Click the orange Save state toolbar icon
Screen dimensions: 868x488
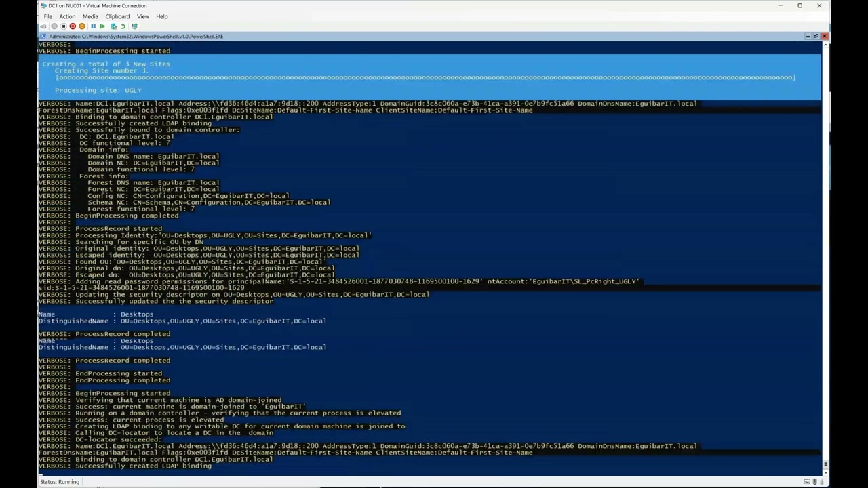click(82, 26)
